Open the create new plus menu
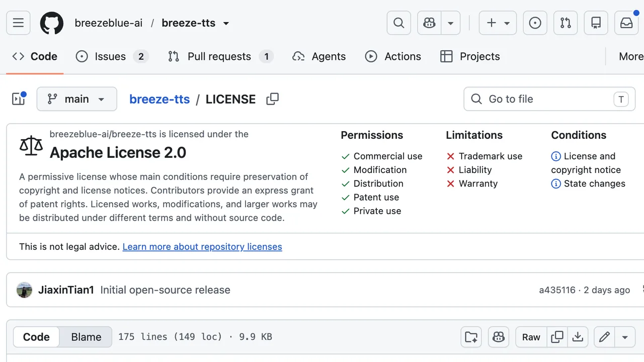 [498, 23]
